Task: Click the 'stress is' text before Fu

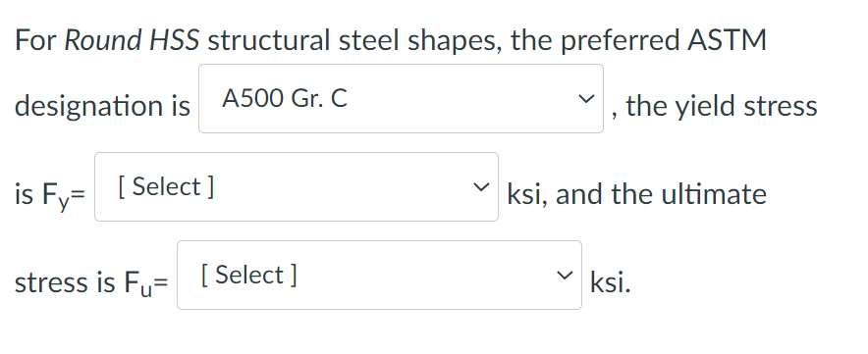Action: point(66,282)
